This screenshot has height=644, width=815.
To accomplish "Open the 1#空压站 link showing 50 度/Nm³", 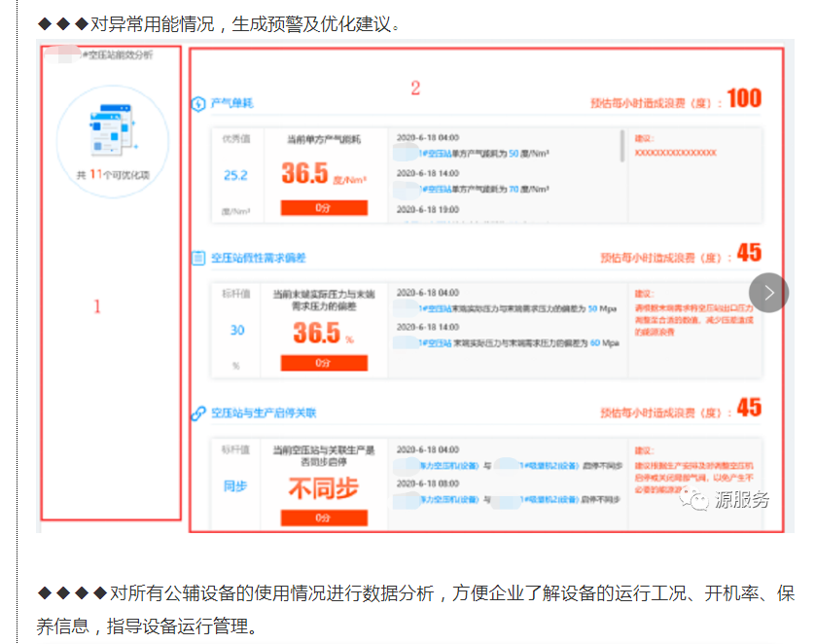I will [x=437, y=154].
